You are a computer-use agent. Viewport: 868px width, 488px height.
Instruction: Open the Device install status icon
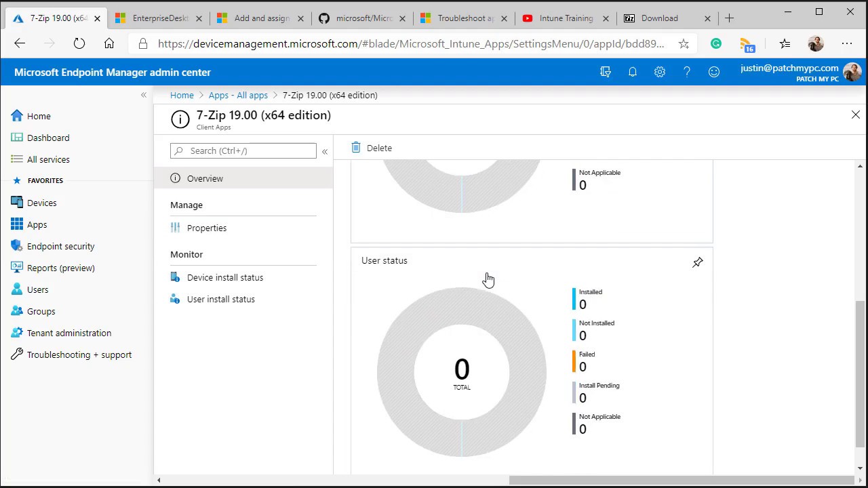coord(175,277)
